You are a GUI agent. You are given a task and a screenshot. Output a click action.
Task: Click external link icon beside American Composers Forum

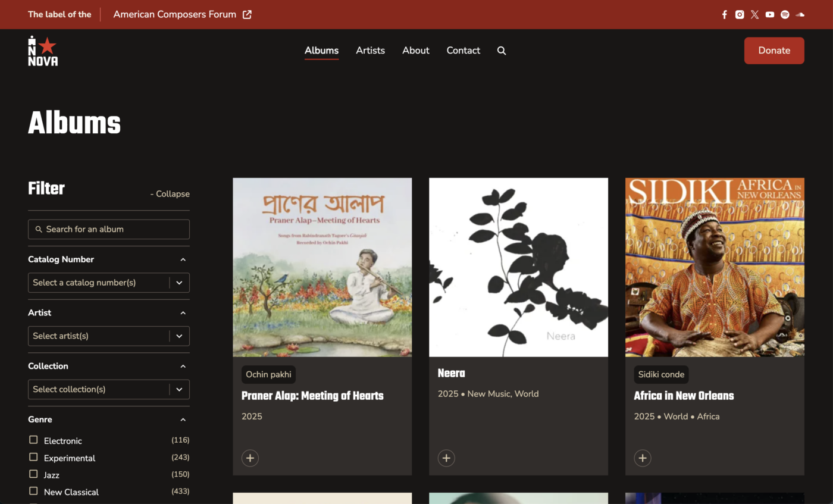[x=247, y=14]
